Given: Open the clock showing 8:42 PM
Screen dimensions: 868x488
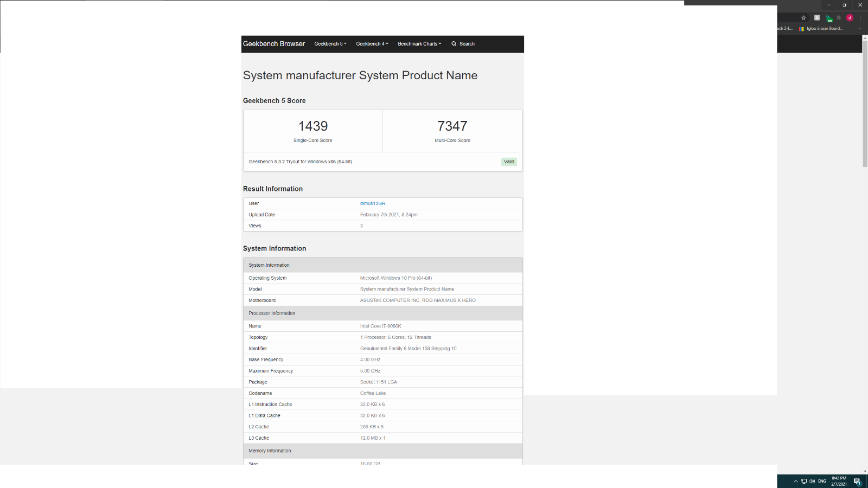Looking at the screenshot, I should [839, 481].
